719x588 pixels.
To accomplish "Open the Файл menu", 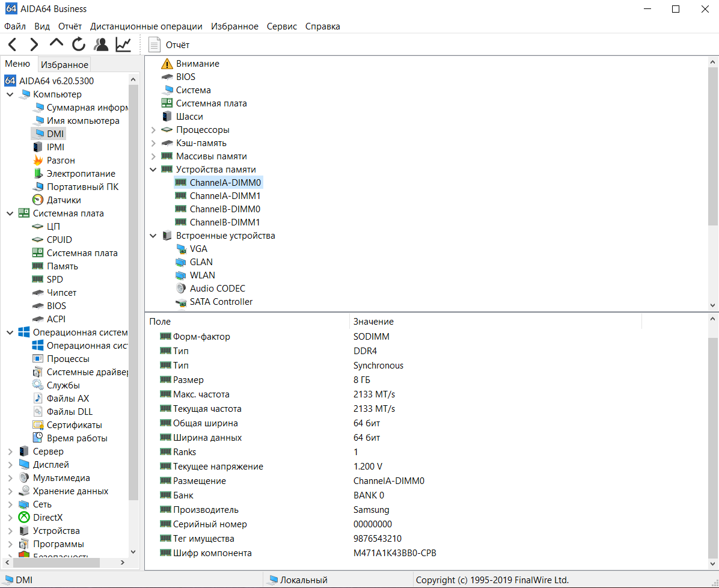I will pyautogui.click(x=15, y=26).
